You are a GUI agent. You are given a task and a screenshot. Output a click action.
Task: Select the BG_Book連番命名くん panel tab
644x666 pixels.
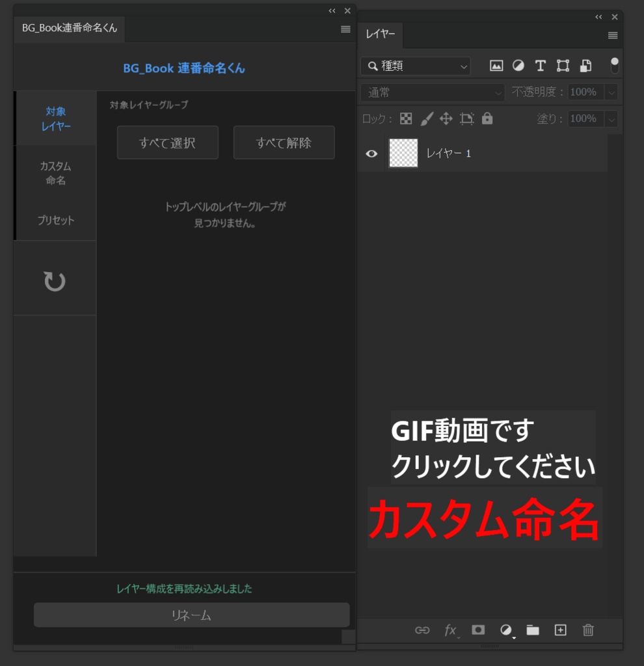(69, 29)
